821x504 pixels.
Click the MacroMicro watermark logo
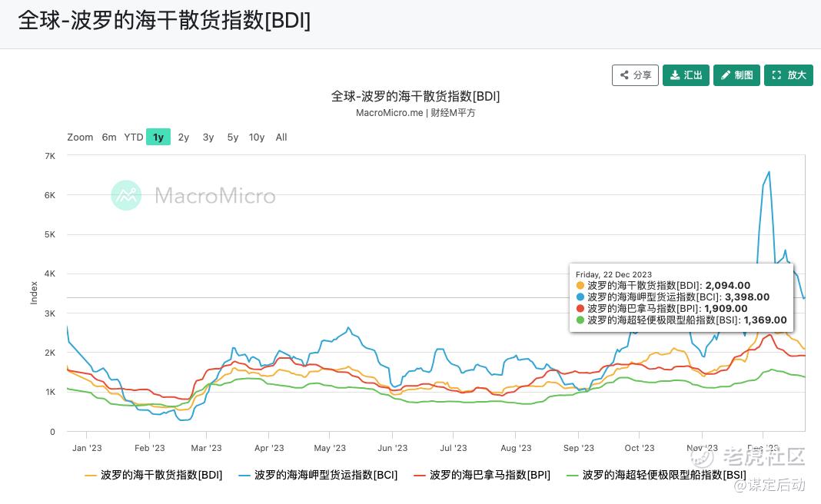click(x=193, y=196)
